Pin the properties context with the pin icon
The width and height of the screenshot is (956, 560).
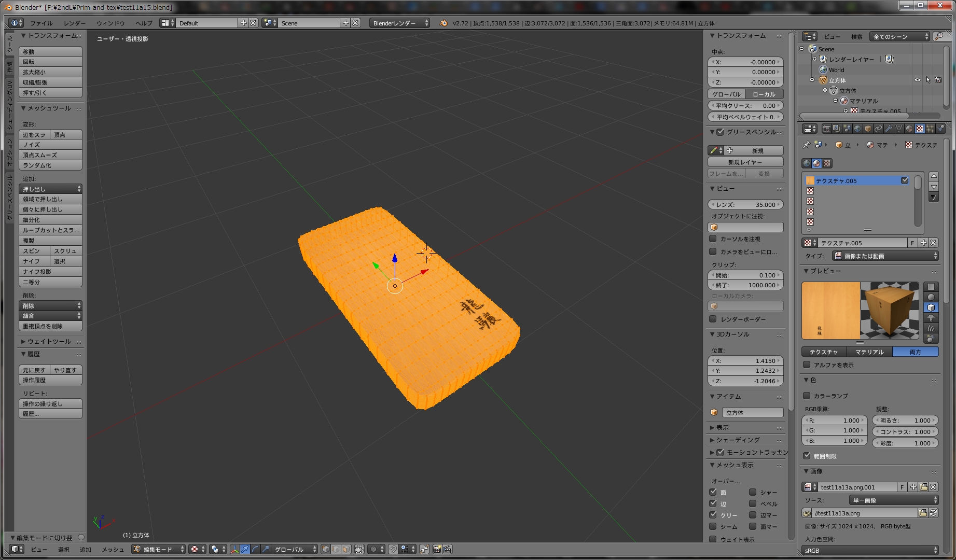point(806,145)
